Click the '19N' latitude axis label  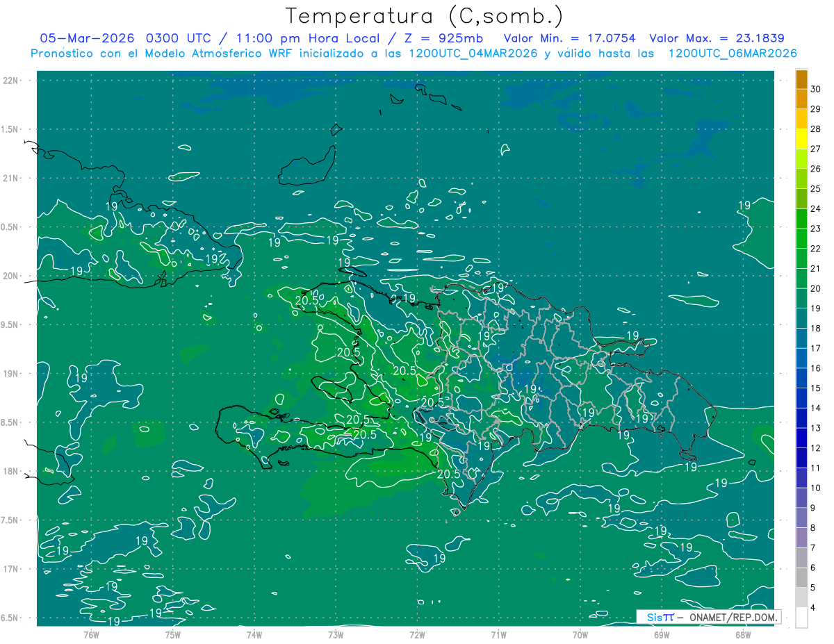click(10, 374)
